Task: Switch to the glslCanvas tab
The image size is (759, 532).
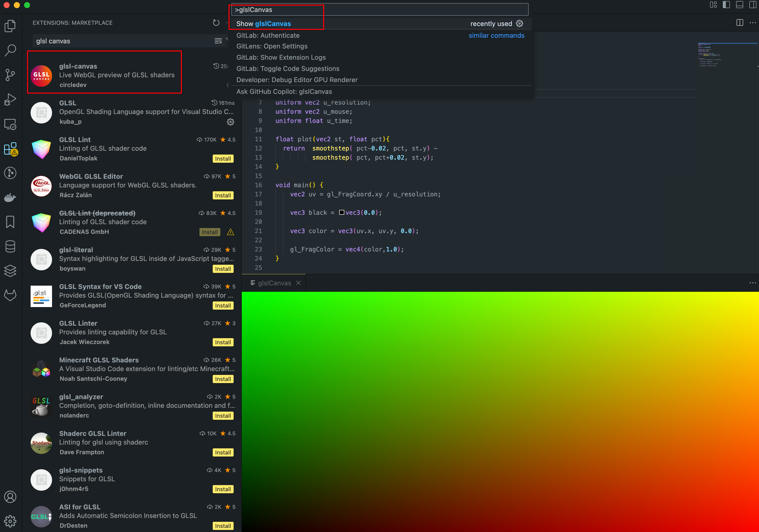Action: pos(274,283)
